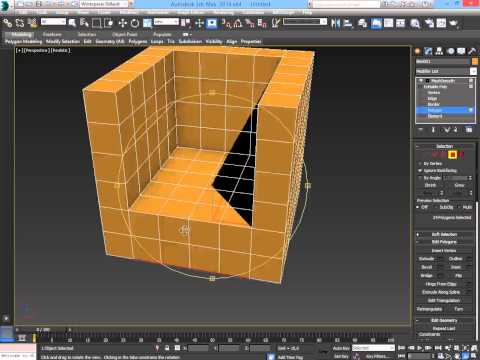Click Configure Modifier Sets icon
Viewport: 480px width, 360px height.
(x=469, y=130)
